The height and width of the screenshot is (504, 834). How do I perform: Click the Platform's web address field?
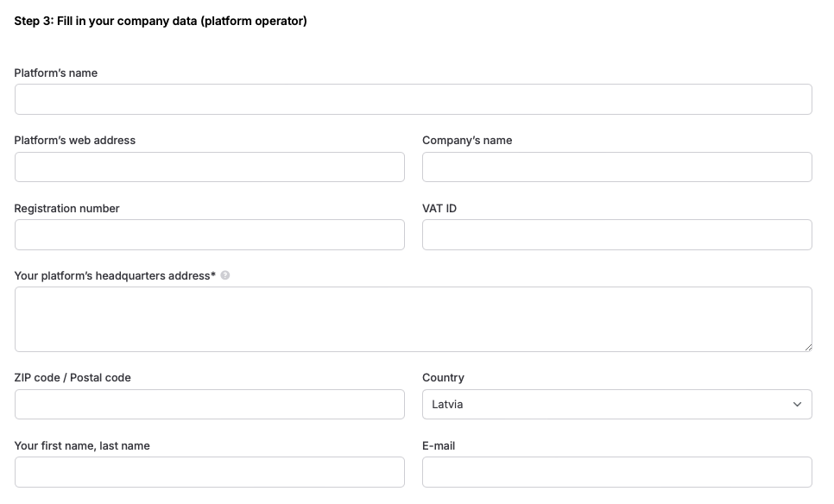pos(210,167)
